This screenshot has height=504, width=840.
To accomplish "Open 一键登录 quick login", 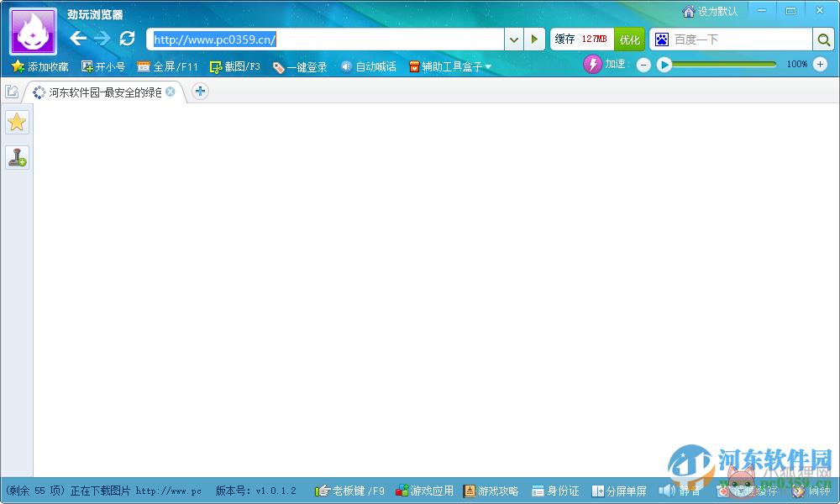I will click(300, 67).
